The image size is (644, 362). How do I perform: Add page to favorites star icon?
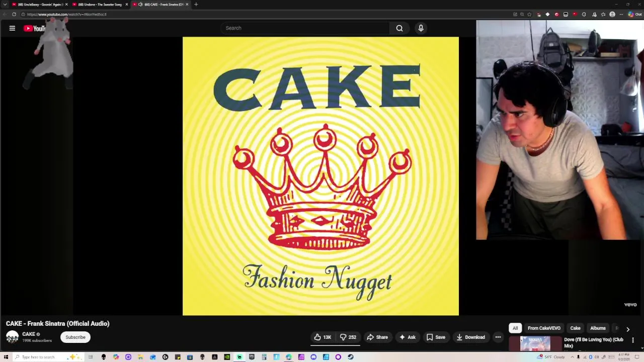[529, 14]
